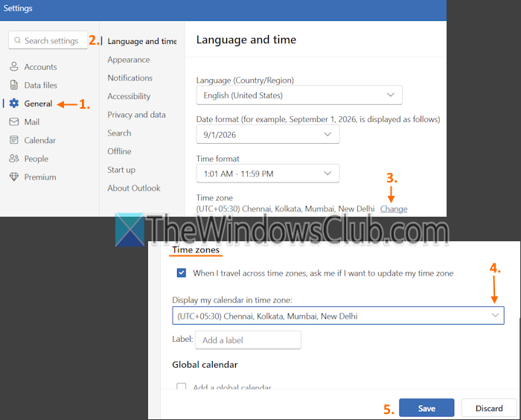
Task: Click the Language and time page title
Action: tap(246, 39)
